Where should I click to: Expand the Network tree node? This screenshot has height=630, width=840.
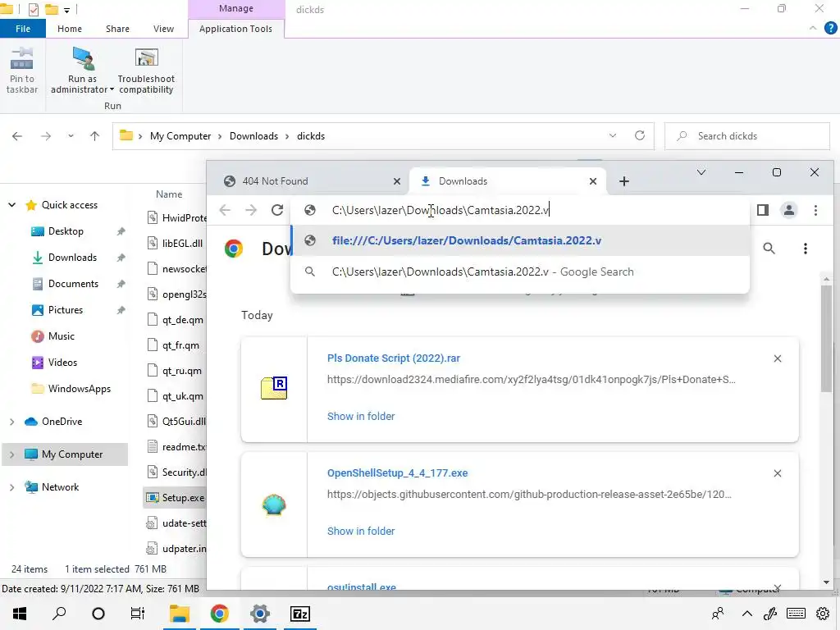[11, 487]
